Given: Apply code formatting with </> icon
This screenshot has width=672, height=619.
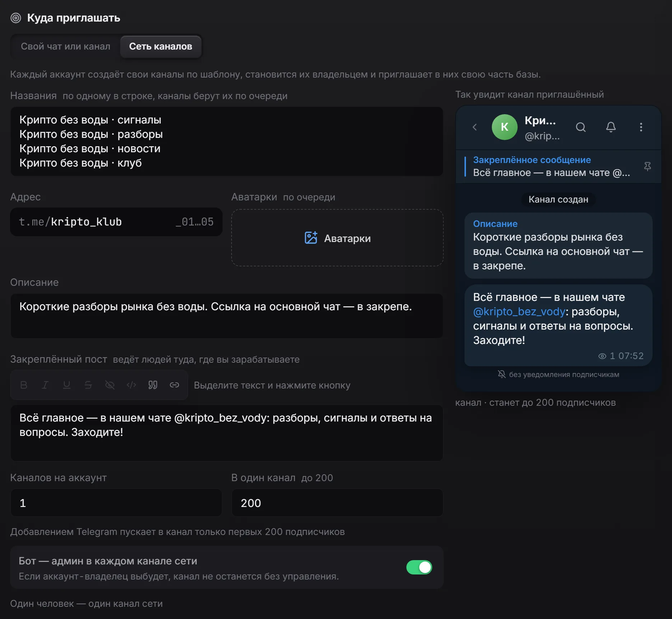Looking at the screenshot, I should (131, 385).
